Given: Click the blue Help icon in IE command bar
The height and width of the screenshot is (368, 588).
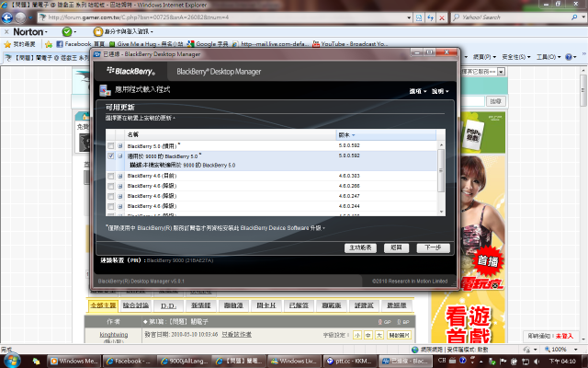Looking at the screenshot, I should 571,57.
